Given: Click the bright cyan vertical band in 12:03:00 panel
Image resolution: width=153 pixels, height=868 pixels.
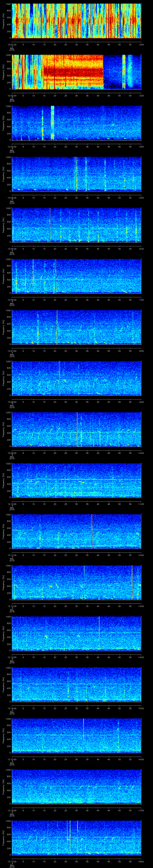Looking at the screenshot, I should tap(52, 123).
